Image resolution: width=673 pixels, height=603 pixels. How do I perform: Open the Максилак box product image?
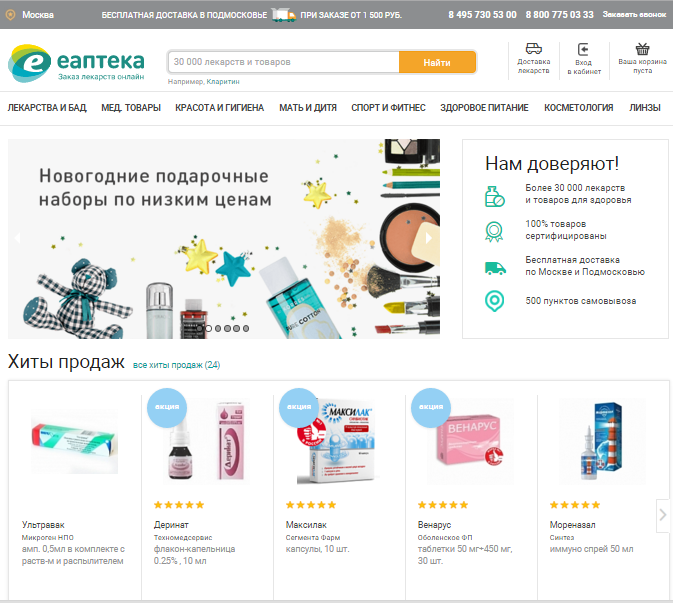(337, 442)
